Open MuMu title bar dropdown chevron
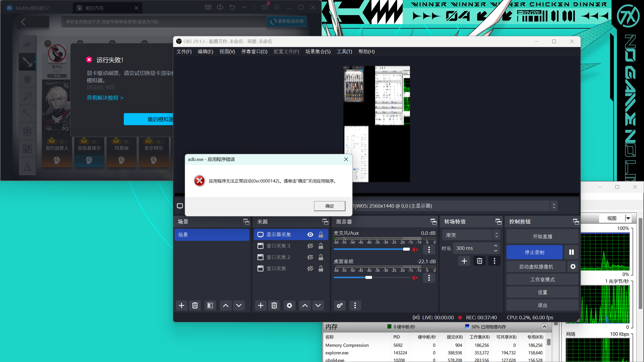644x362 pixels. click(x=244, y=7)
